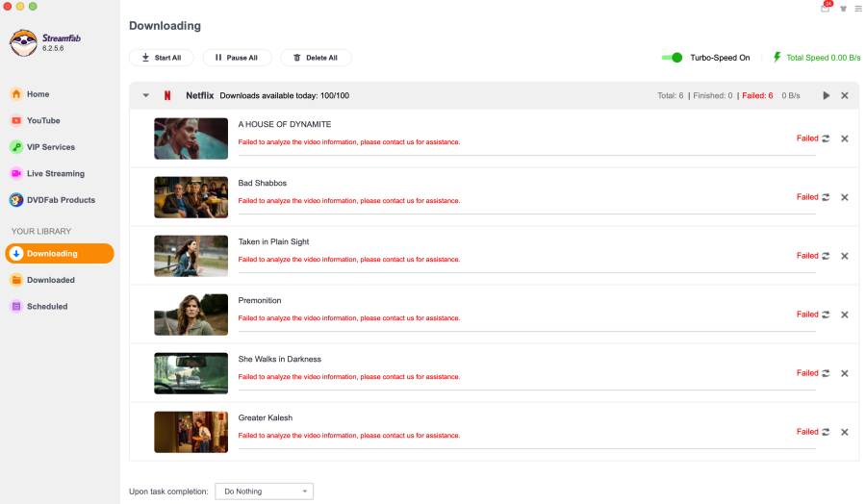Click the shirt skin icon in title bar

tap(843, 9)
